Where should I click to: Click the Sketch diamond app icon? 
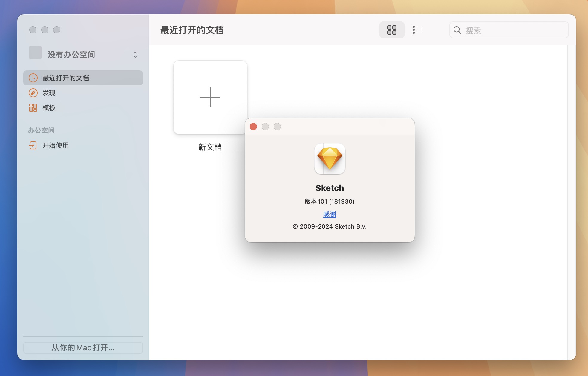click(x=330, y=159)
